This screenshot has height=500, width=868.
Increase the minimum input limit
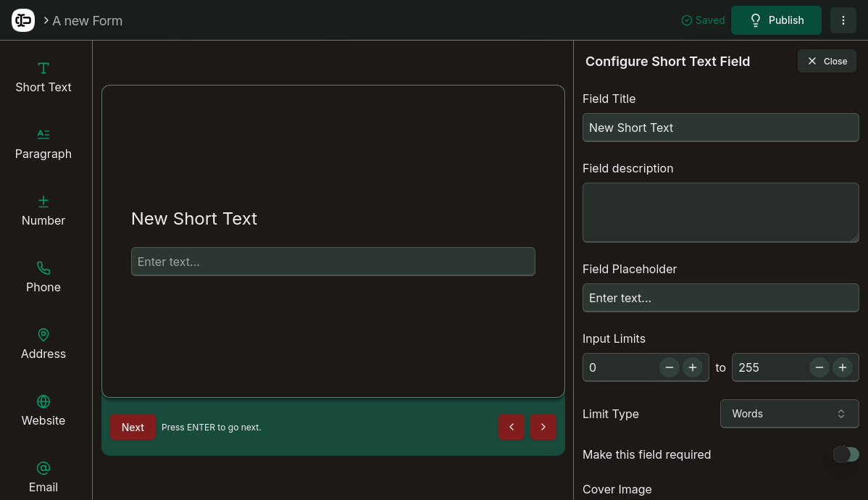click(x=693, y=367)
